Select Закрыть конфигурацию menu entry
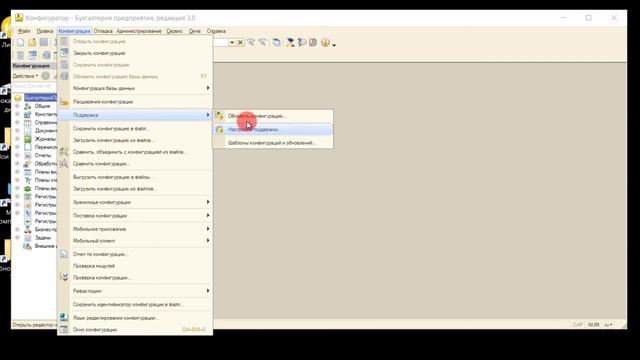Viewport: 640px width, 360px height. click(x=135, y=53)
